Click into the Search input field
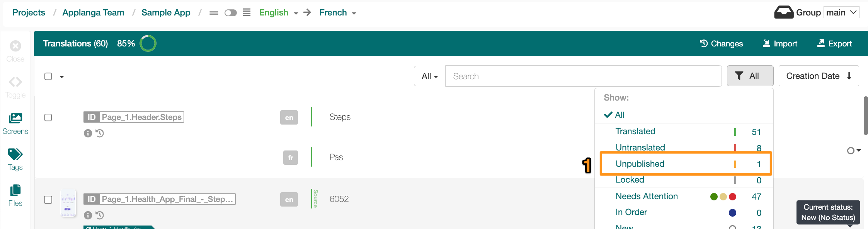Screen dimensions: 868x229 click(583, 76)
